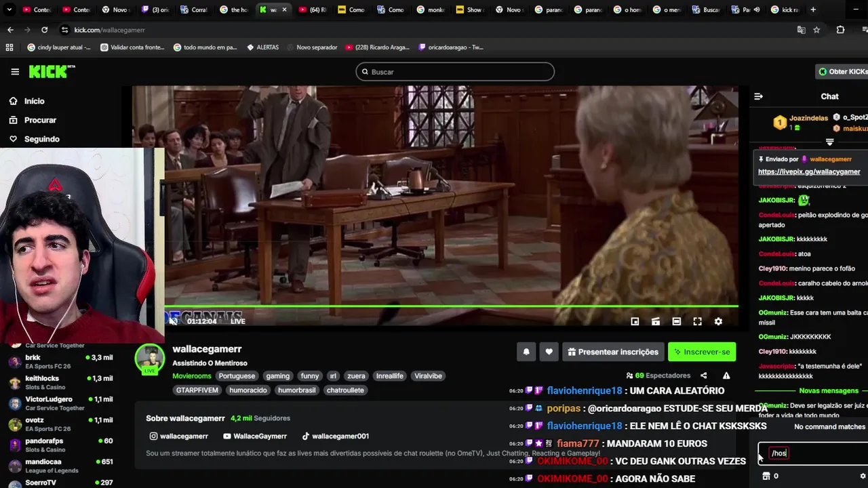Click the create clip icon in player

coord(656,321)
